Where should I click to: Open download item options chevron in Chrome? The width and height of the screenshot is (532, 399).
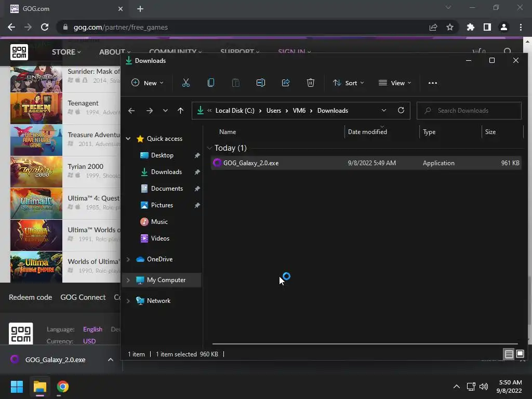(x=111, y=360)
